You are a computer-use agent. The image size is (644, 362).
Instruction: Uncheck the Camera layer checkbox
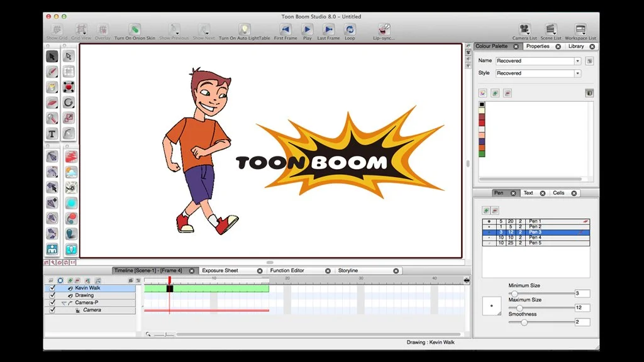52,310
